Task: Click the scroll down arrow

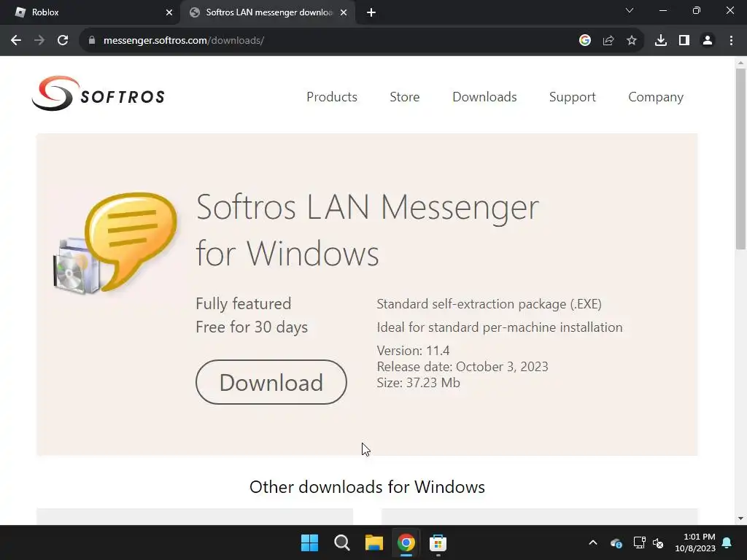Action: (x=740, y=518)
